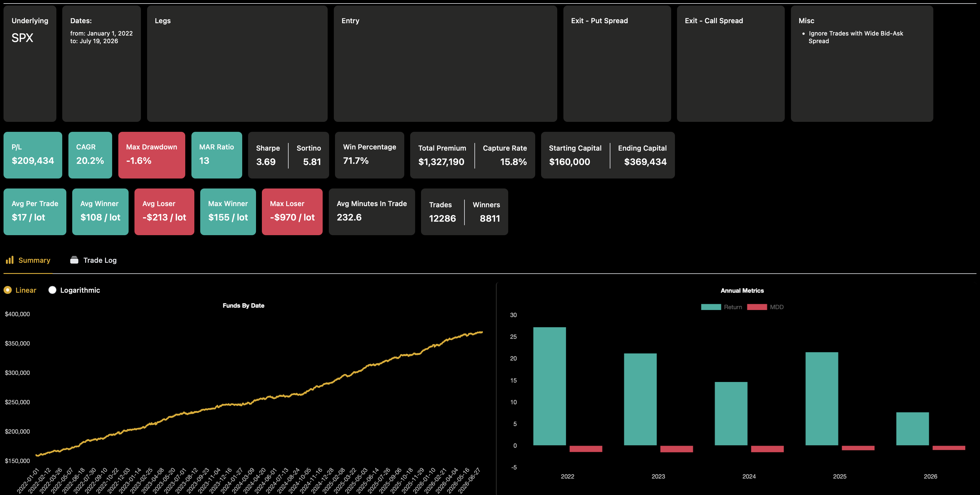
Task: Click the Sortino value 5.81
Action: point(312,162)
